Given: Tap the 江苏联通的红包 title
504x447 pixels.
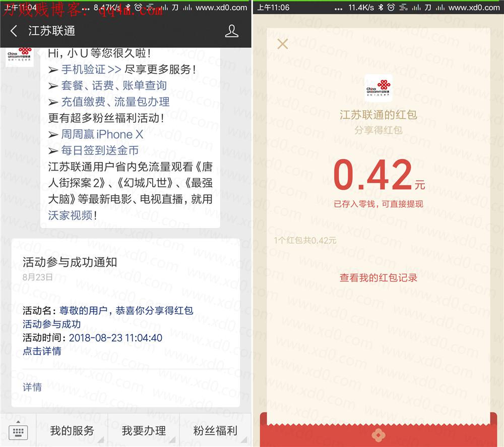Looking at the screenshot, I should [x=379, y=115].
